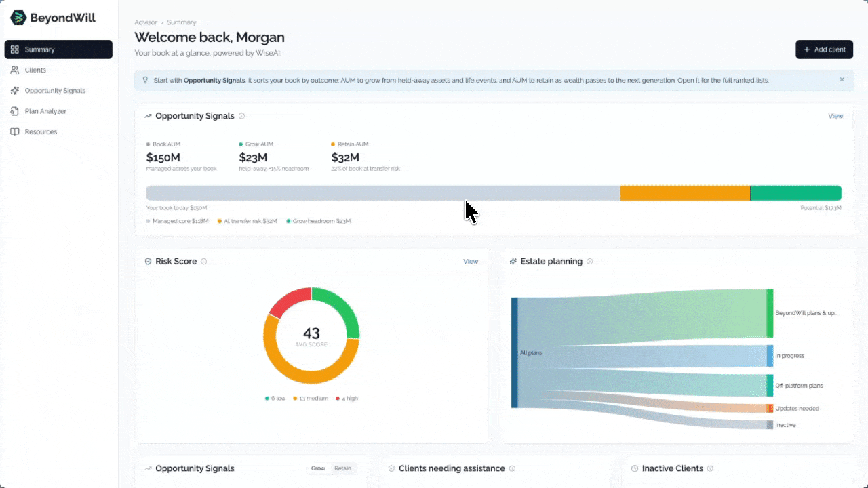868x488 pixels.
Task: Open Resources in the sidebar
Action: pos(58,131)
